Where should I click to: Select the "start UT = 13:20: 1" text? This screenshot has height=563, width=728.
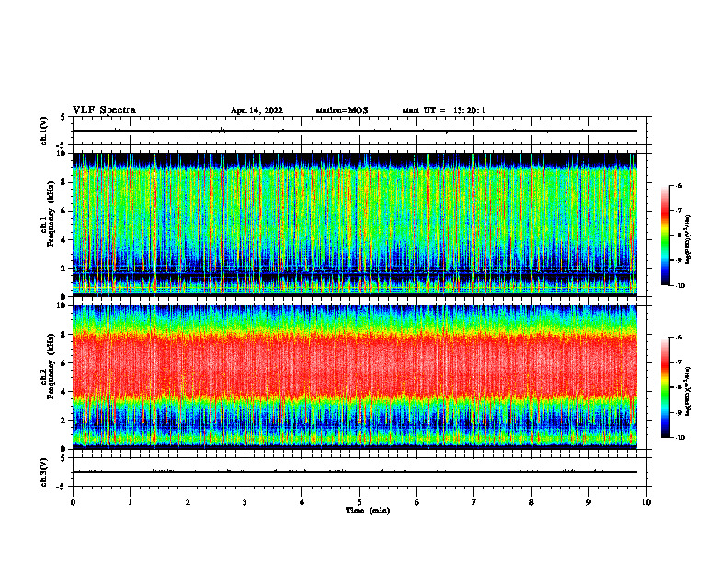point(444,110)
